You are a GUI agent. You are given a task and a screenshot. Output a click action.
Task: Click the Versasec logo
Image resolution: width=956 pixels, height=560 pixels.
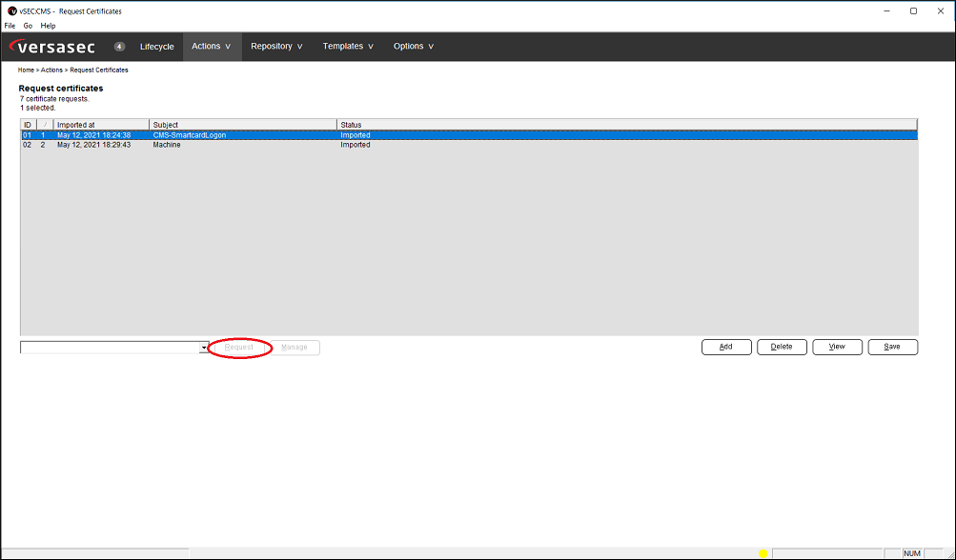point(52,47)
